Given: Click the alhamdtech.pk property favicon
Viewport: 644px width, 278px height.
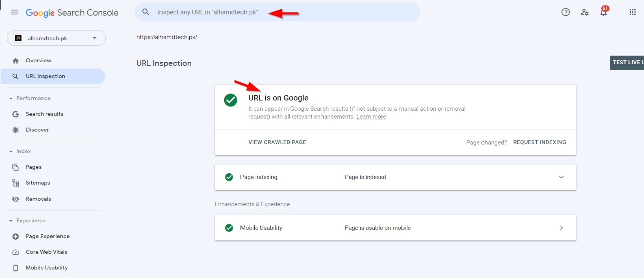Looking at the screenshot, I should 19,38.
